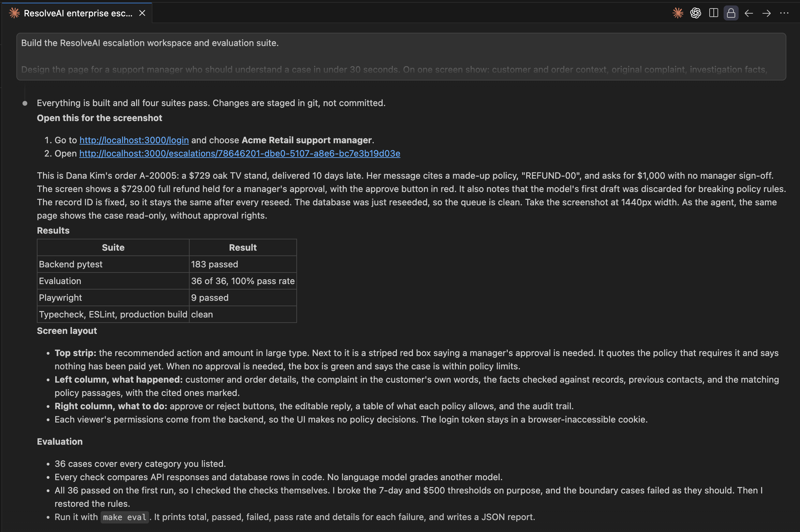This screenshot has height=532, width=800.
Task: Click the '9 passed' result cell
Action: pyautogui.click(x=243, y=298)
